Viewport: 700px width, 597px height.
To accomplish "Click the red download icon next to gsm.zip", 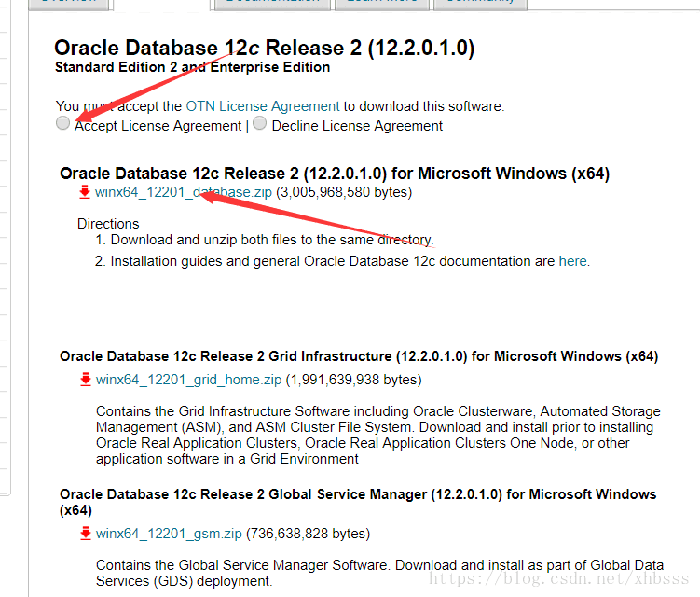I will click(x=85, y=533).
